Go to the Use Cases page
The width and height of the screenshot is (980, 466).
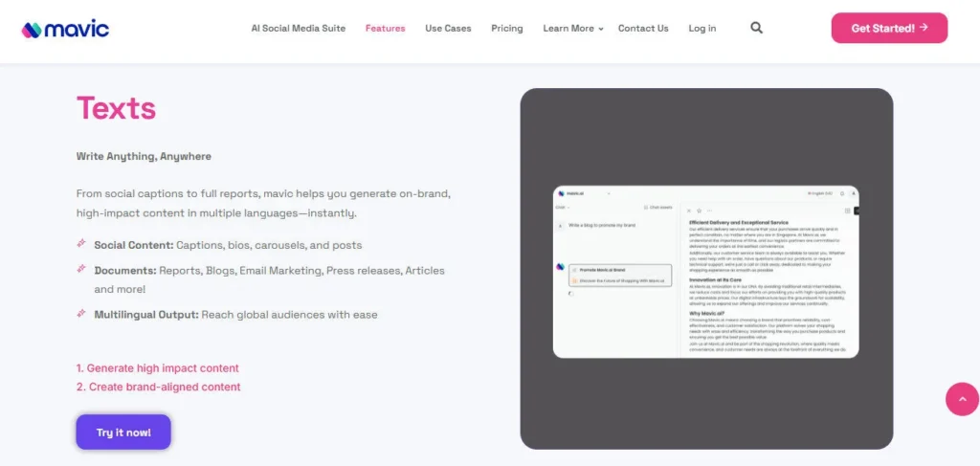tap(448, 29)
